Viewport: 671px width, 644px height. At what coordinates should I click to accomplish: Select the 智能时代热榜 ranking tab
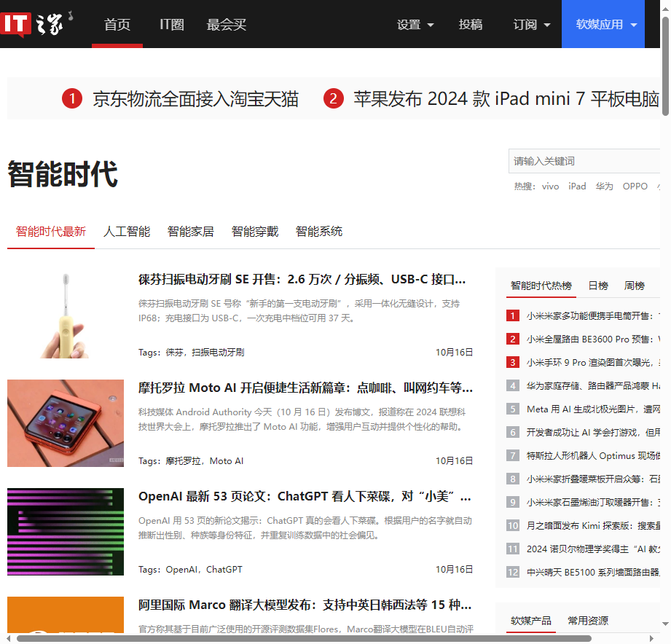541,286
